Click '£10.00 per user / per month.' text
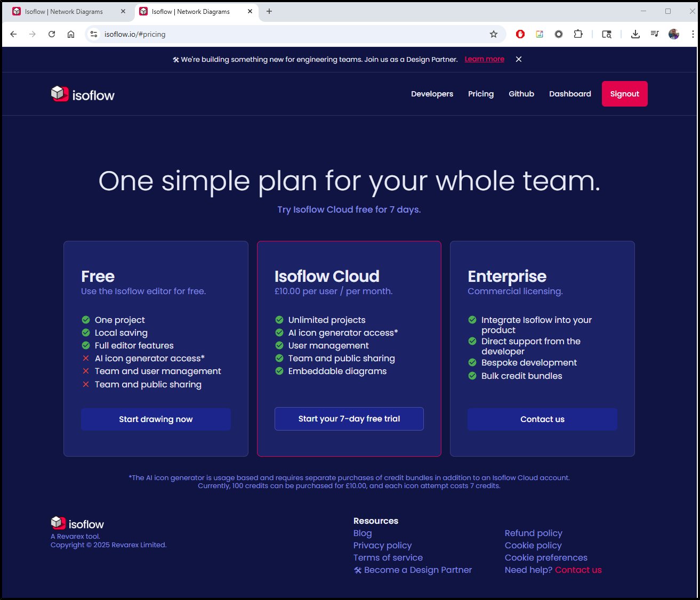This screenshot has height=600, width=700. coord(333,291)
